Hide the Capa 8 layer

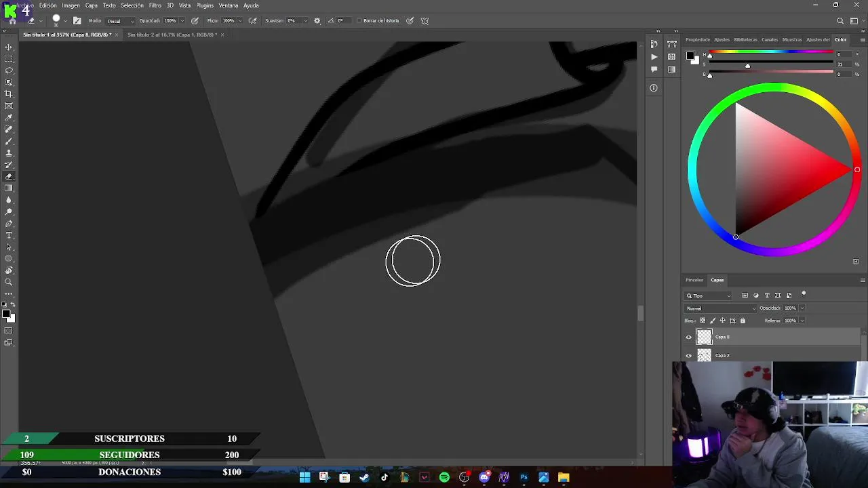(689, 337)
